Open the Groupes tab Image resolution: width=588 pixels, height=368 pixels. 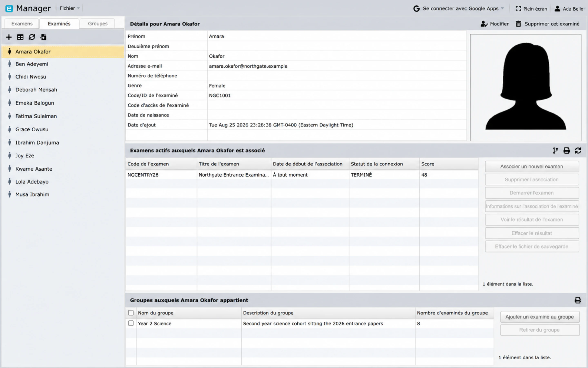tap(98, 24)
